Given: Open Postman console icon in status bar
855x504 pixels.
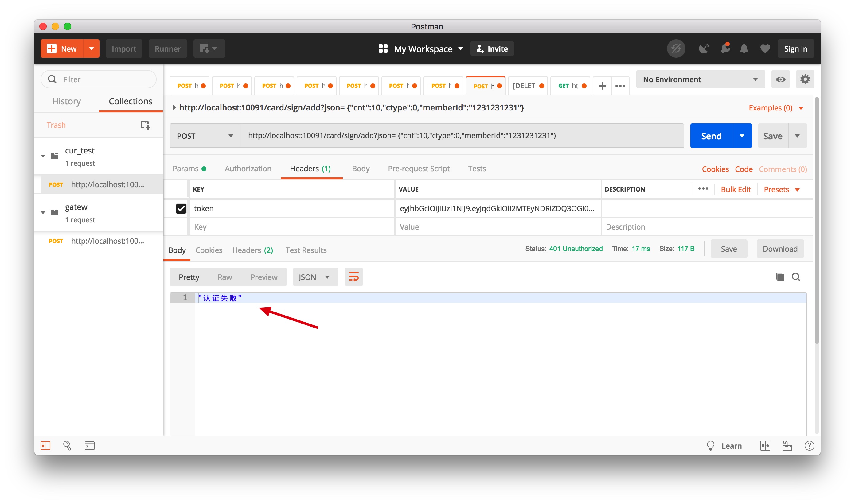Looking at the screenshot, I should tap(89, 446).
